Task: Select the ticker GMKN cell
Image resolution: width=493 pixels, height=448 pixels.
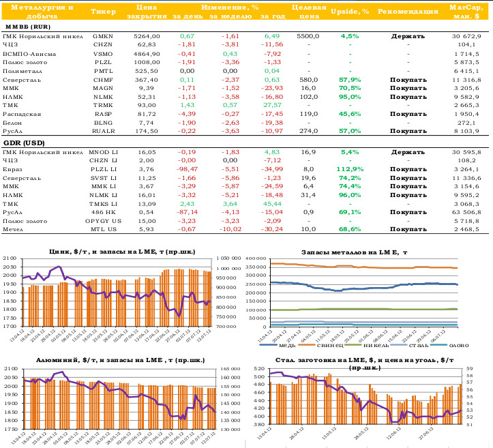Action: (103, 36)
